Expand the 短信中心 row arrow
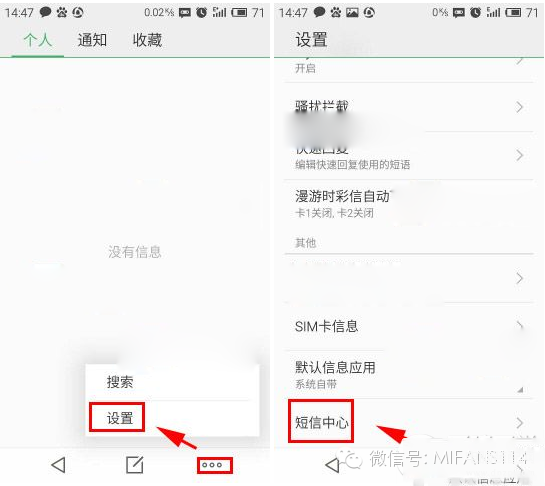This screenshot has height=486, width=545. (519, 423)
